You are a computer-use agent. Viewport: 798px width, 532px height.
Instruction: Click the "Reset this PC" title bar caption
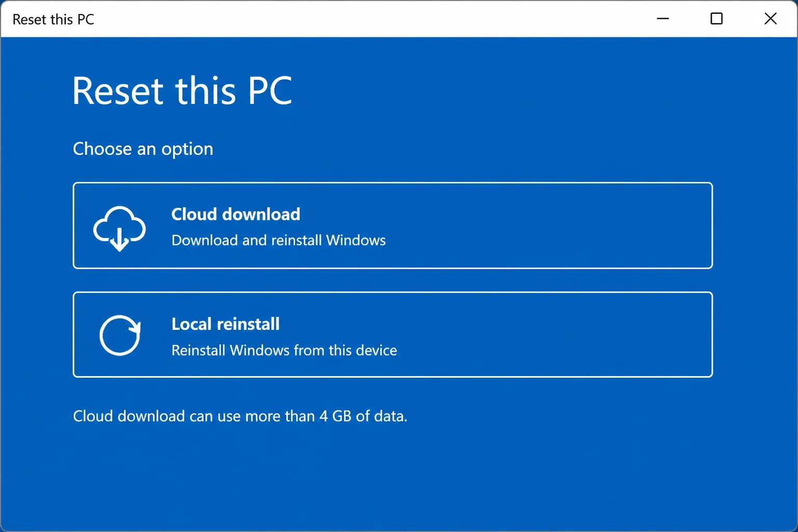pyautogui.click(x=54, y=19)
